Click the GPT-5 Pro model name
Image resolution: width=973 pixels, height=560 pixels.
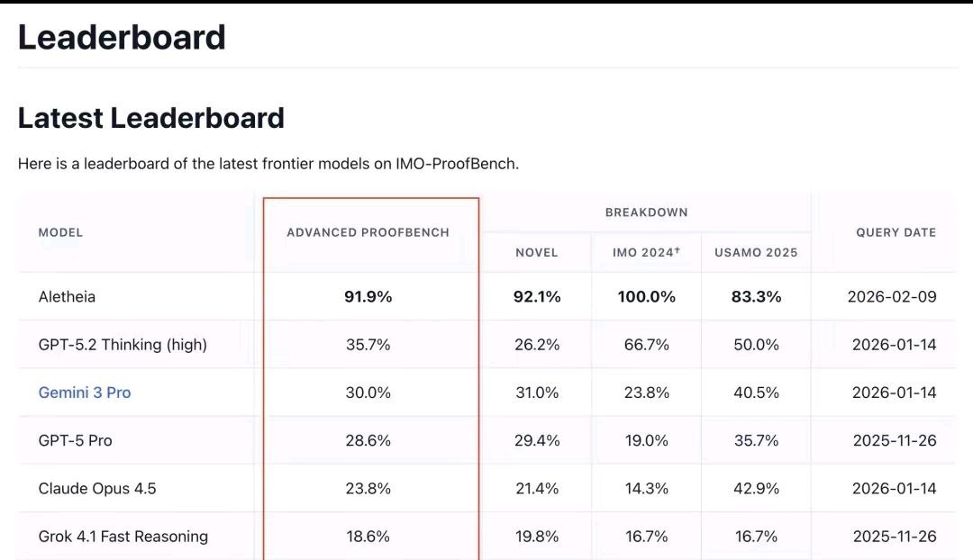(75, 440)
